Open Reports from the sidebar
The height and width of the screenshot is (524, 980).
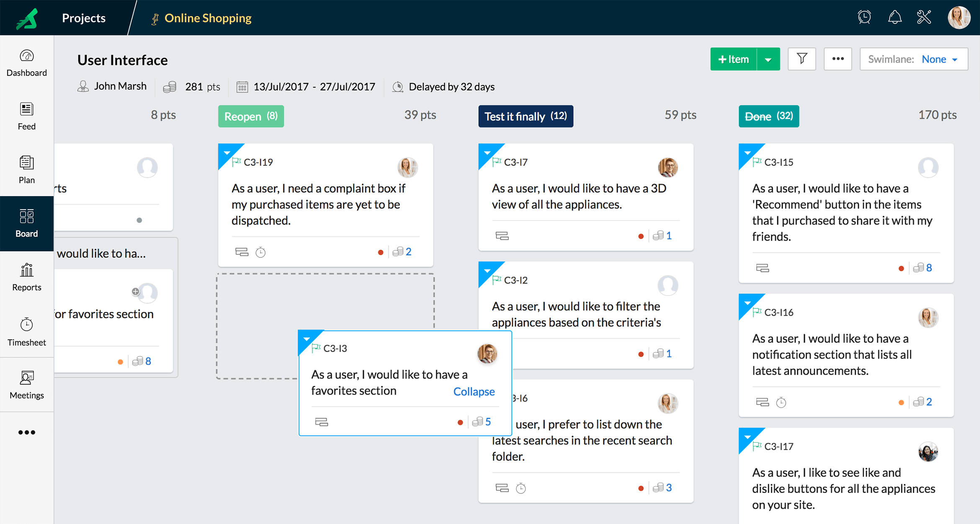tap(27, 277)
